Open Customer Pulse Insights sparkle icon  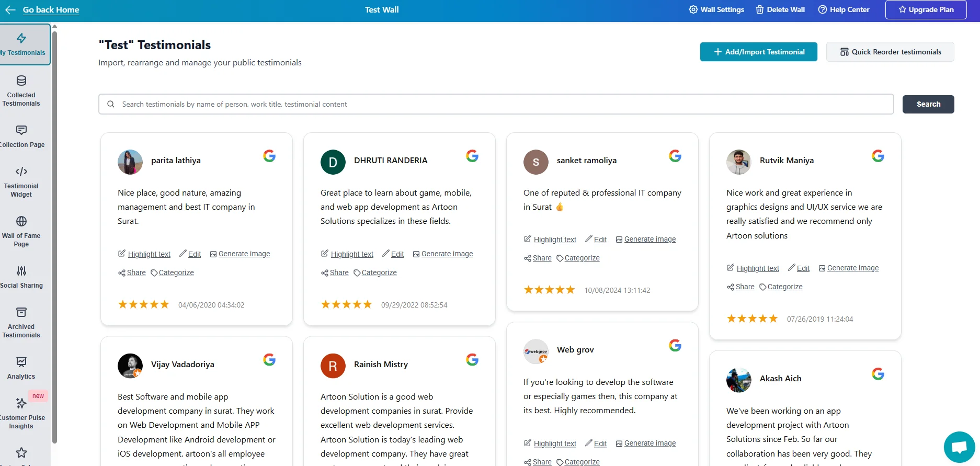tap(21, 403)
